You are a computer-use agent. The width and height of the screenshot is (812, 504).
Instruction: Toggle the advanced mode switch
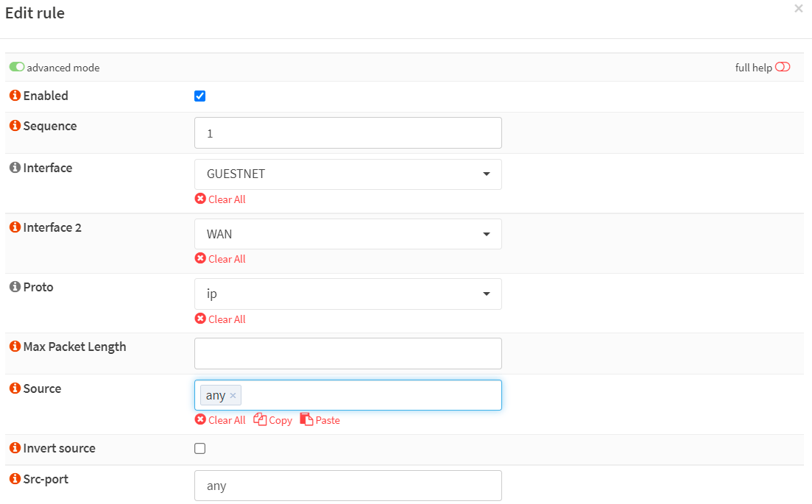tap(17, 67)
